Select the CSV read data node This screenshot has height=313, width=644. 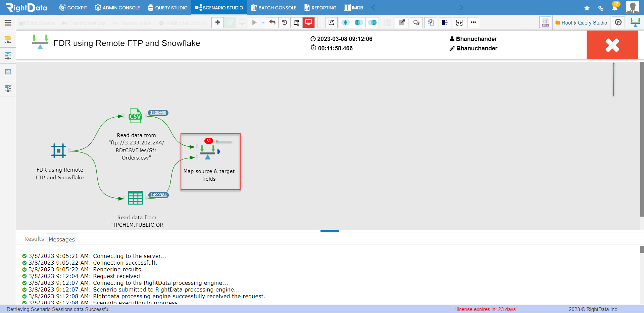pyautogui.click(x=136, y=116)
